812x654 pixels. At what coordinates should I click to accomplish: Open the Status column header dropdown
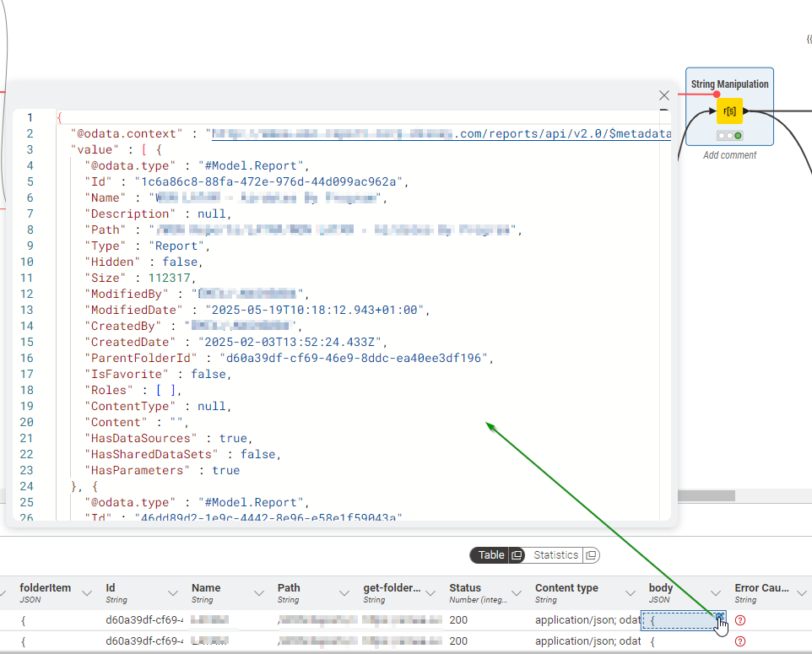click(x=517, y=593)
